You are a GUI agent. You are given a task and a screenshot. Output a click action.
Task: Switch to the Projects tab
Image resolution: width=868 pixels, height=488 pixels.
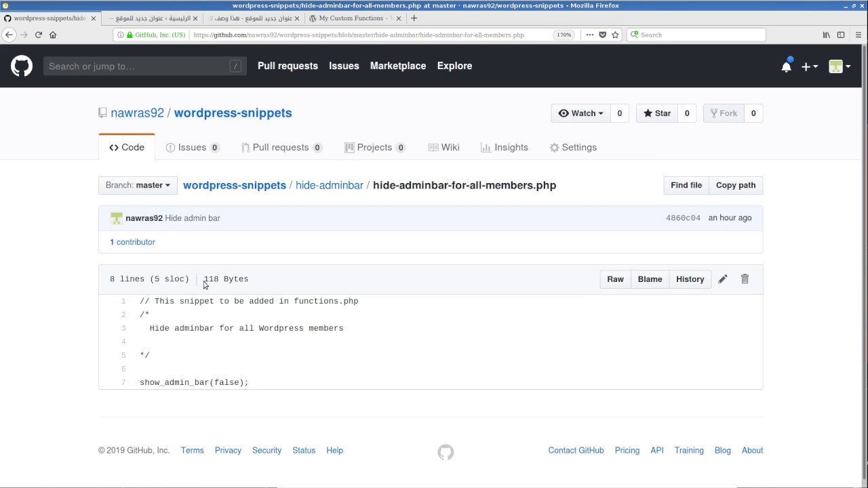(375, 147)
